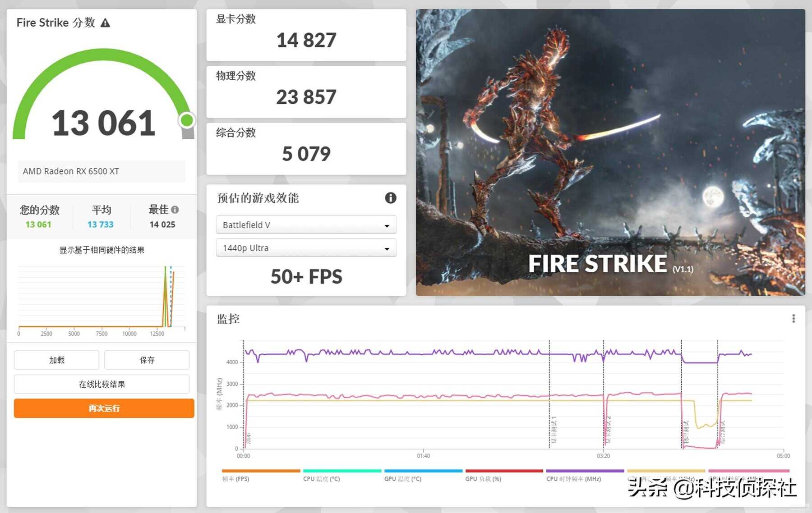Toggle the CPU 时钟频率 (MHz) legend item

tap(585, 475)
